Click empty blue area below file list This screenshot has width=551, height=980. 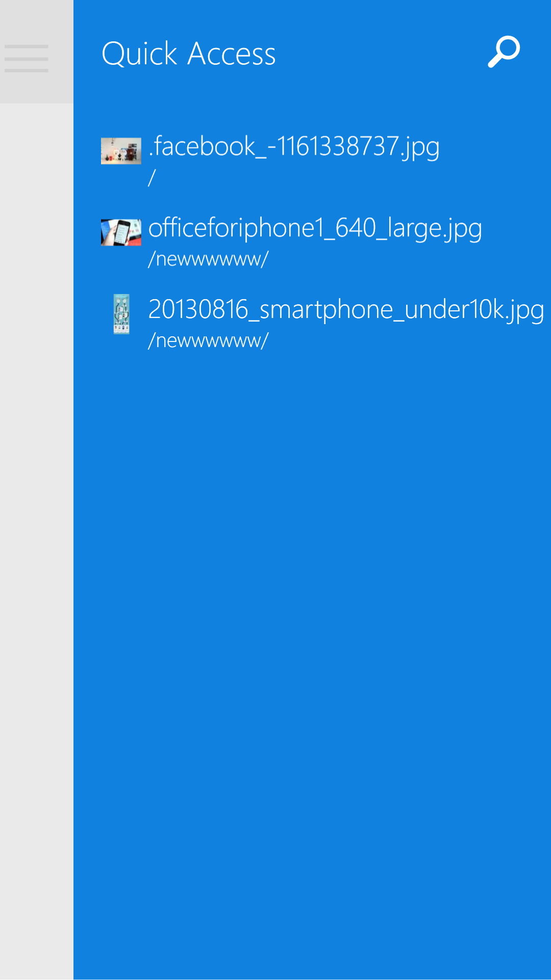tap(312, 664)
